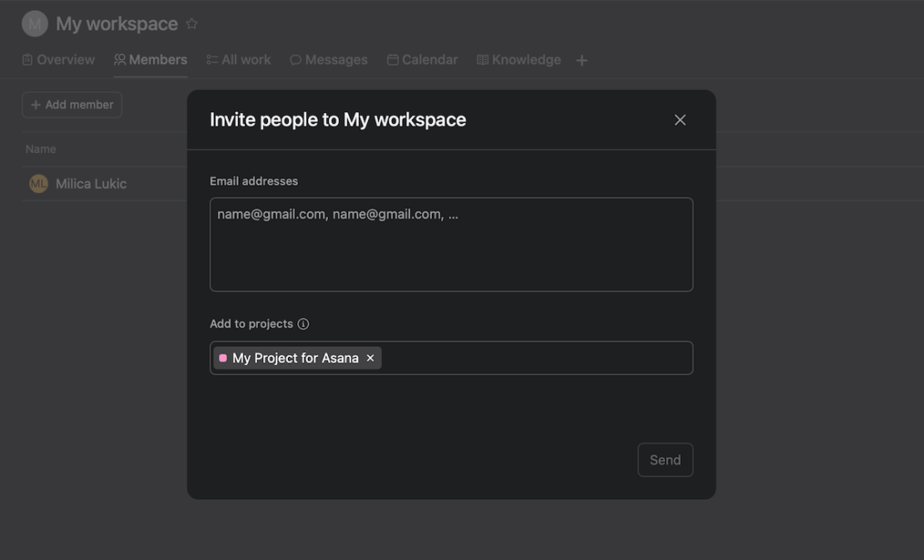Click the Add member button

click(x=72, y=103)
